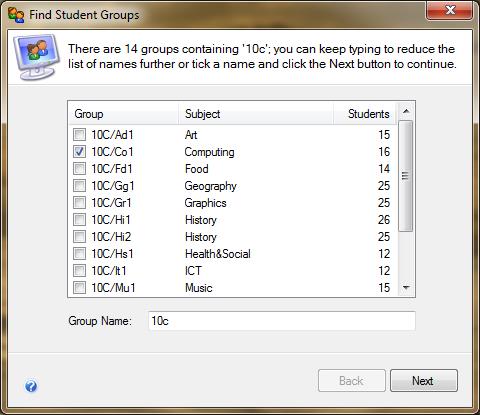Click the disabled Back button

pos(352,381)
